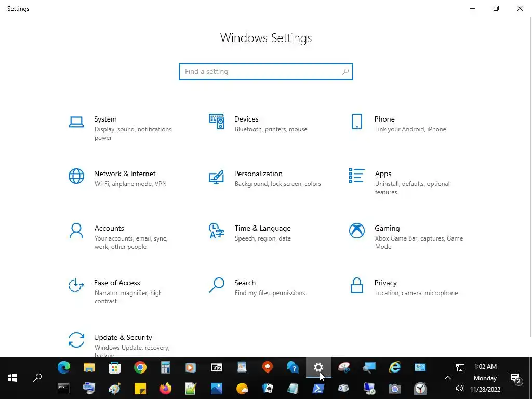Open Maps red-pin taskbar icon

pos(268,367)
